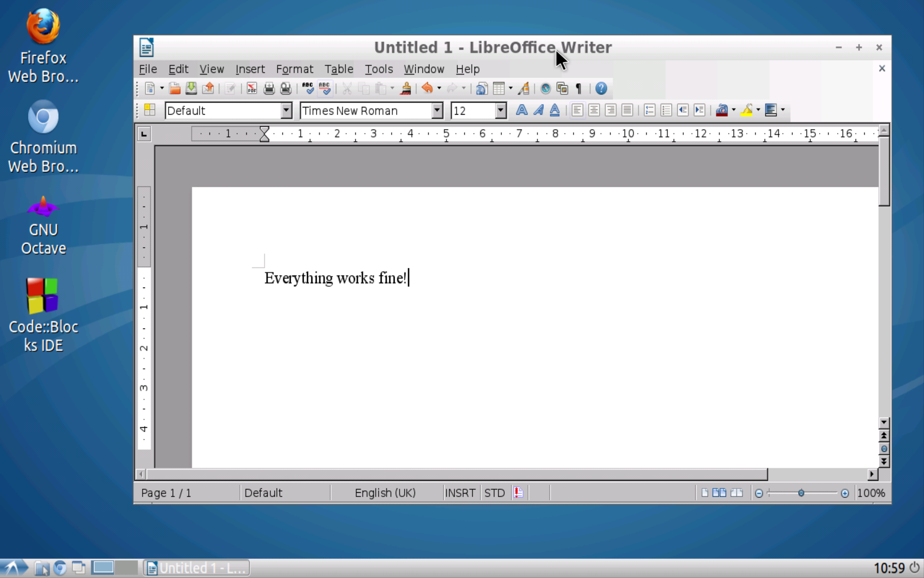Screen dimensions: 924x578
Task: Open the Navigator compass icon
Action: point(545,89)
